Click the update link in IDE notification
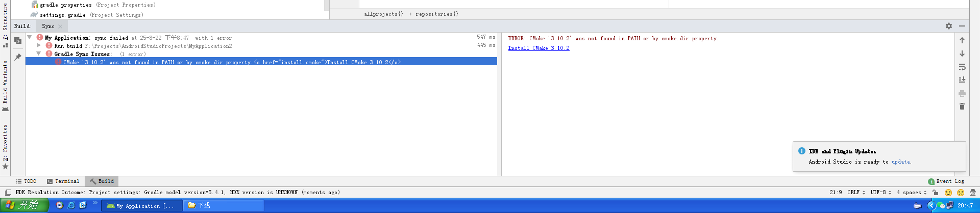This screenshot has height=213, width=980. coord(900,162)
